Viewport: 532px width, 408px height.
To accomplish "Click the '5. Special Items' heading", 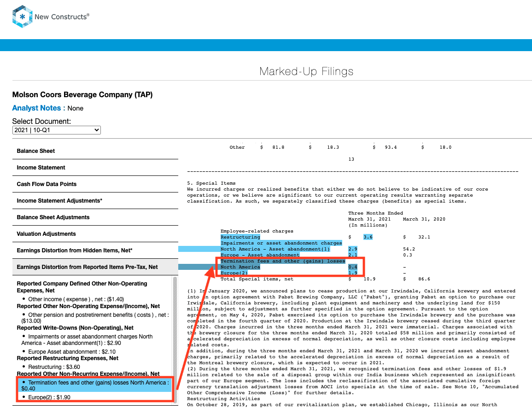I will point(211,183).
